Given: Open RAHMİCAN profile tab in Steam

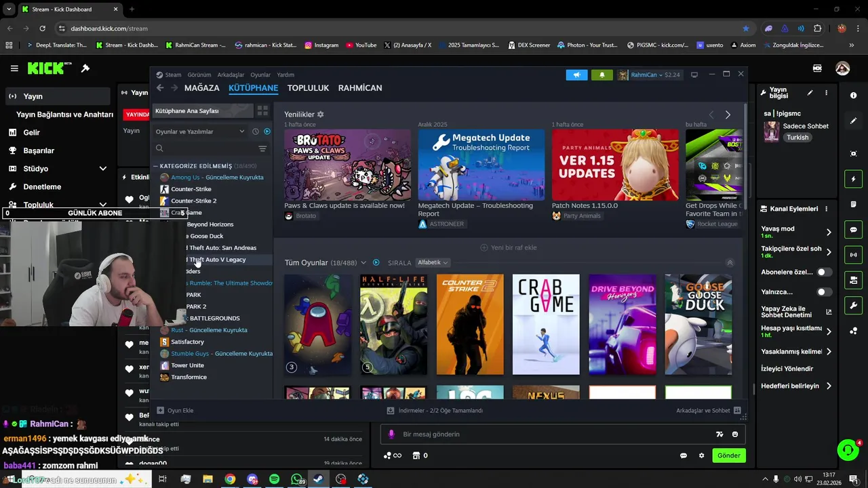Looking at the screenshot, I should pyautogui.click(x=360, y=88).
